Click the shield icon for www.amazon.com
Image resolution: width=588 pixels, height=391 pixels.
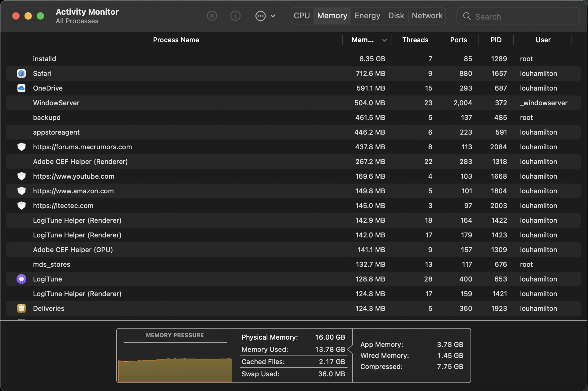pyautogui.click(x=21, y=191)
